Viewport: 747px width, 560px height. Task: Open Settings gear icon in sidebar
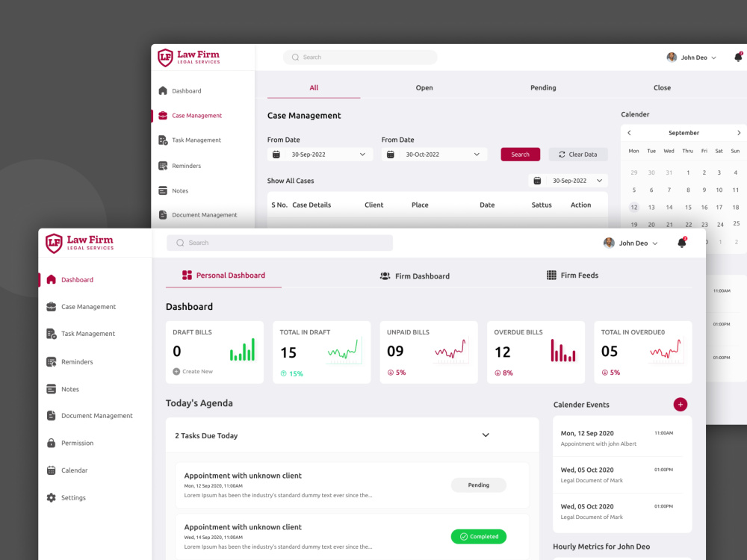pyautogui.click(x=51, y=497)
